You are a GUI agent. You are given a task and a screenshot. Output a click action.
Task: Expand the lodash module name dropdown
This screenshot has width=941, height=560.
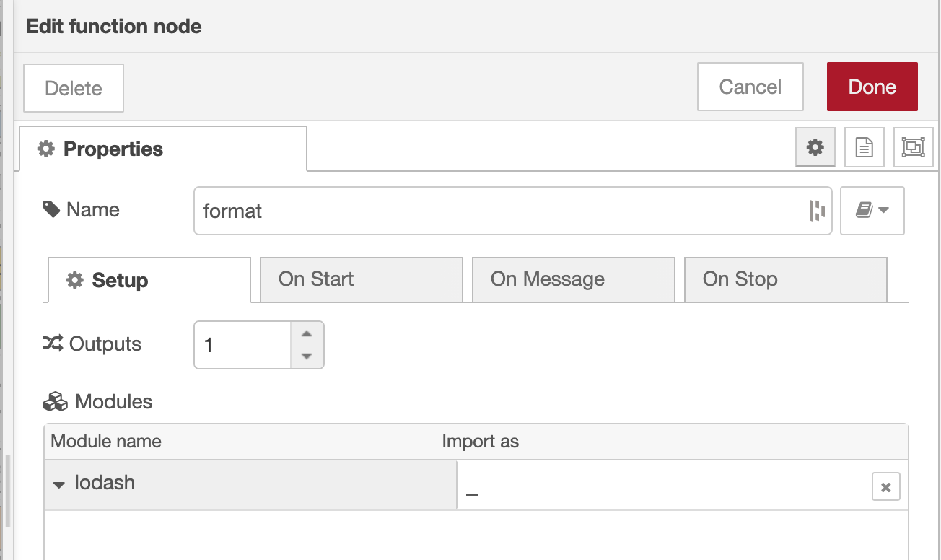(59, 484)
